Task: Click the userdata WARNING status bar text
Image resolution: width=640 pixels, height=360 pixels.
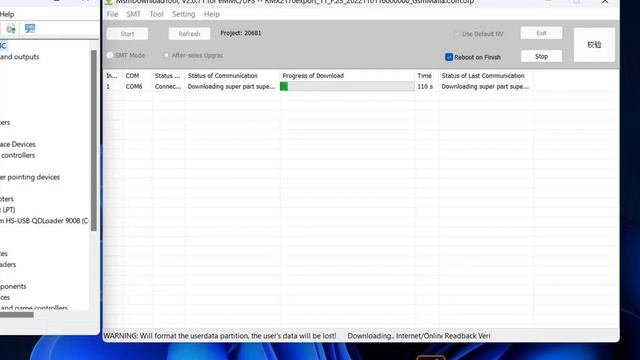Action: 220,336
